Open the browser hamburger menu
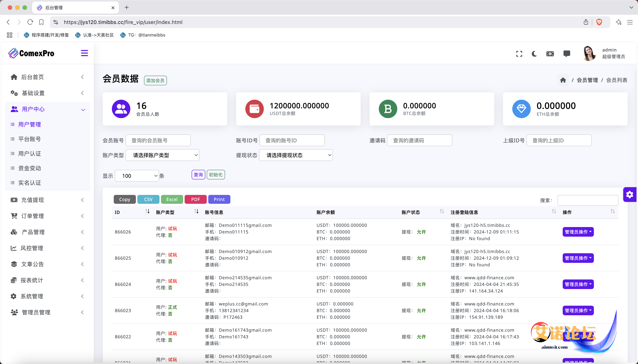This screenshot has height=364, width=638. 630,22
